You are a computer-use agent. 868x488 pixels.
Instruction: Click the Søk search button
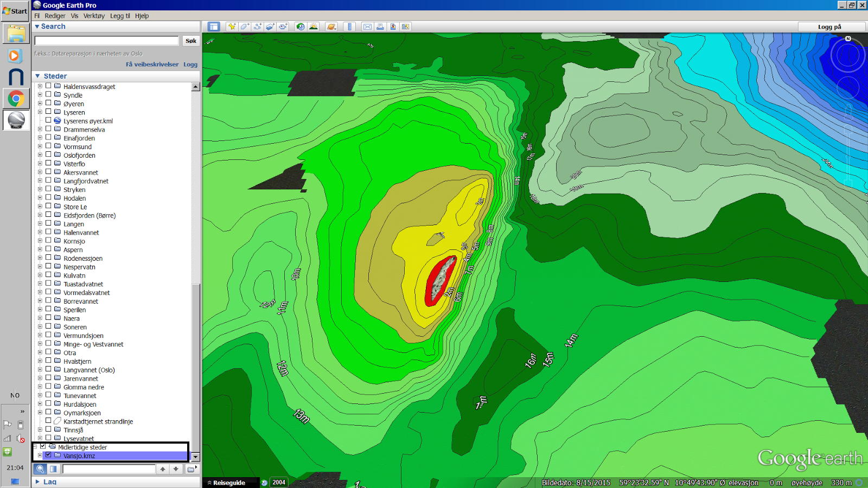tap(191, 41)
